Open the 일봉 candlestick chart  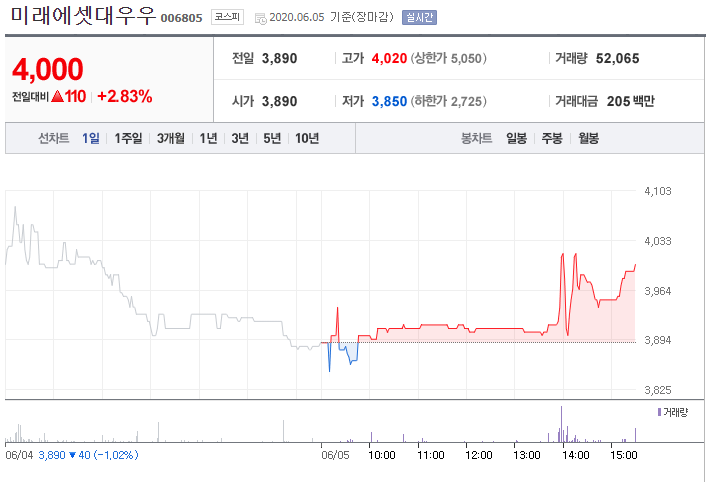tap(516, 138)
